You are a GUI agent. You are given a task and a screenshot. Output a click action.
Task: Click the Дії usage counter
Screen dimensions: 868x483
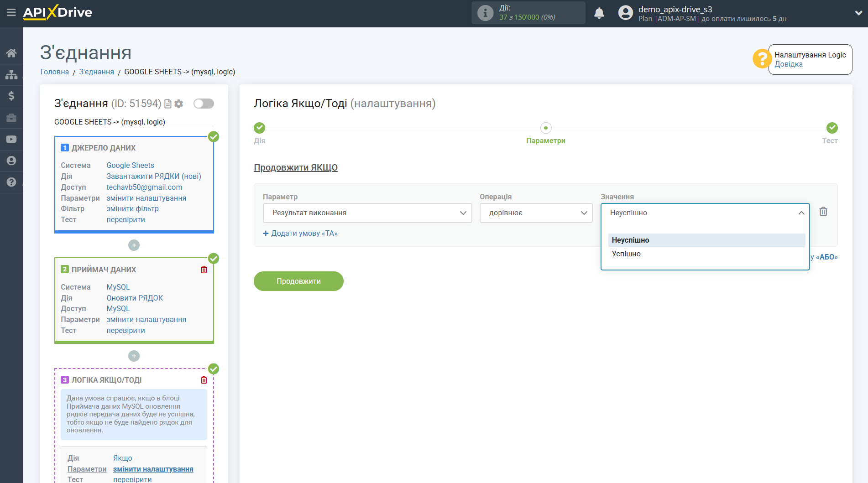(528, 13)
